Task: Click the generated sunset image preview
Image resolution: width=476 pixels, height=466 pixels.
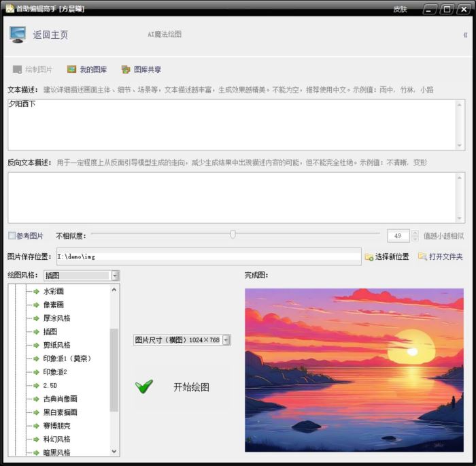Action: tap(354, 369)
